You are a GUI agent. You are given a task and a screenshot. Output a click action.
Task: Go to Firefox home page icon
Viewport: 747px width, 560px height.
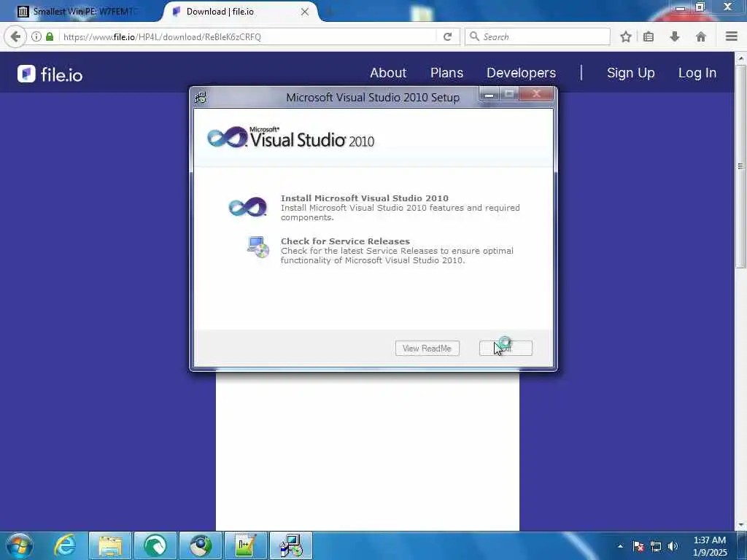point(701,36)
